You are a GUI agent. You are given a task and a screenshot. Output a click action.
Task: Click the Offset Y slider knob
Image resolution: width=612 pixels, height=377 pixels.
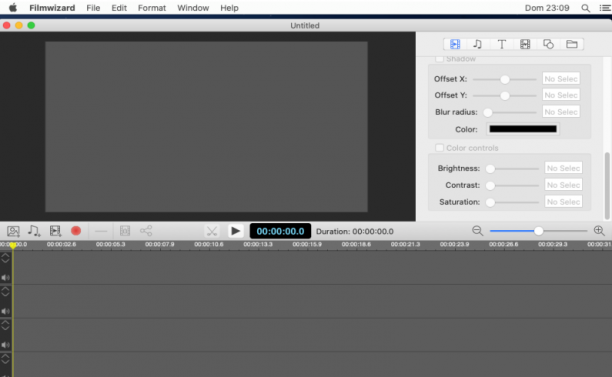[505, 96]
